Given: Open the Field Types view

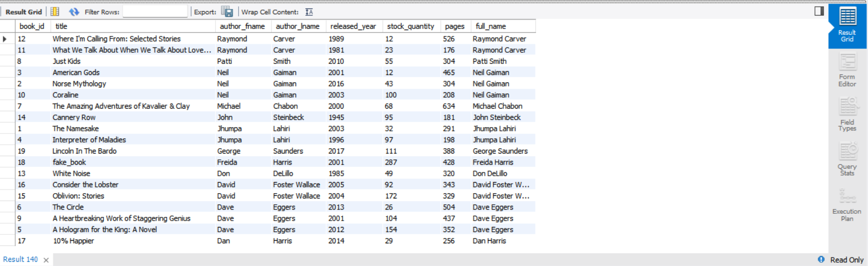Looking at the screenshot, I should point(847,115).
